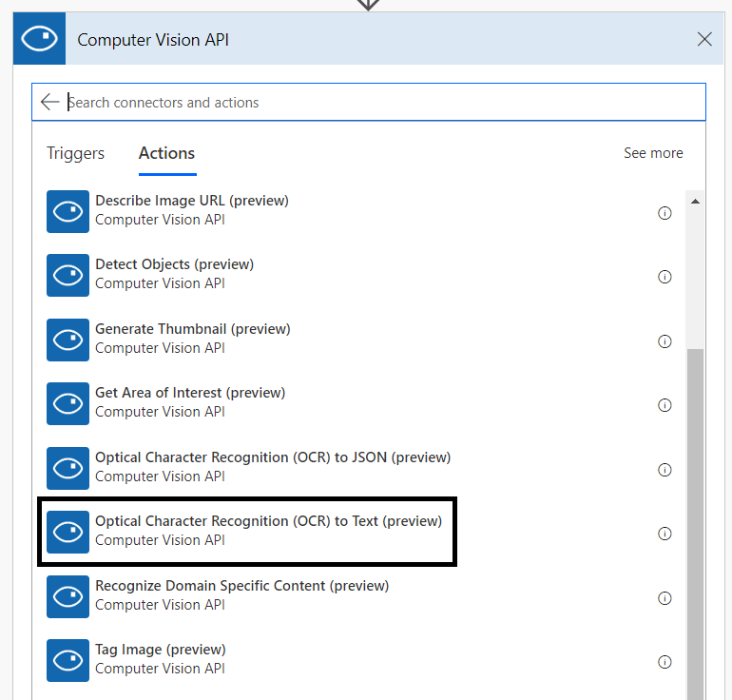
Task: Click the Get Area of Interest icon
Action: coord(67,403)
